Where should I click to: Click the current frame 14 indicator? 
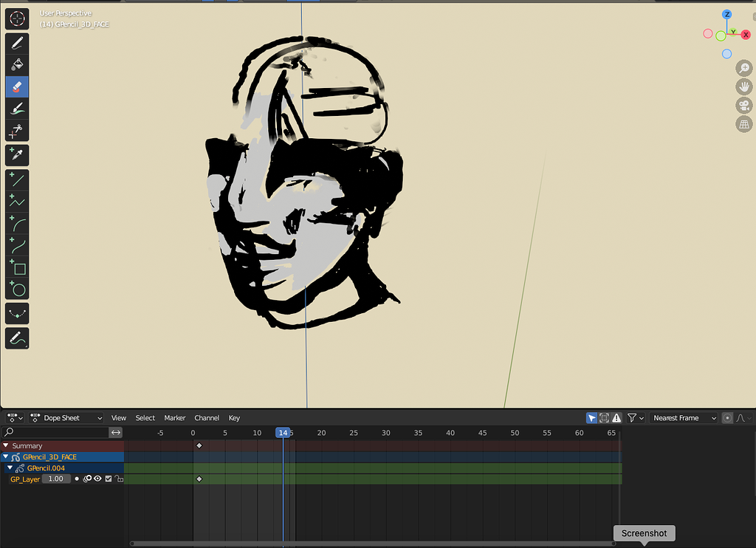[x=283, y=433]
